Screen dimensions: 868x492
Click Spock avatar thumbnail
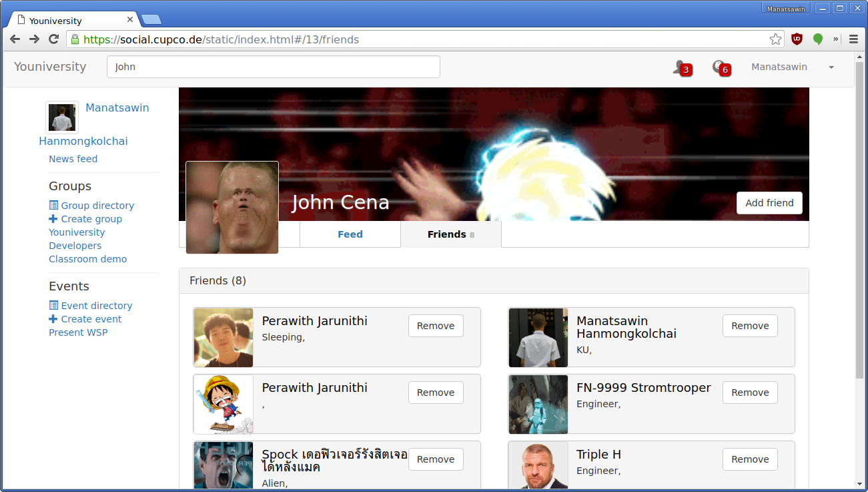(224, 465)
